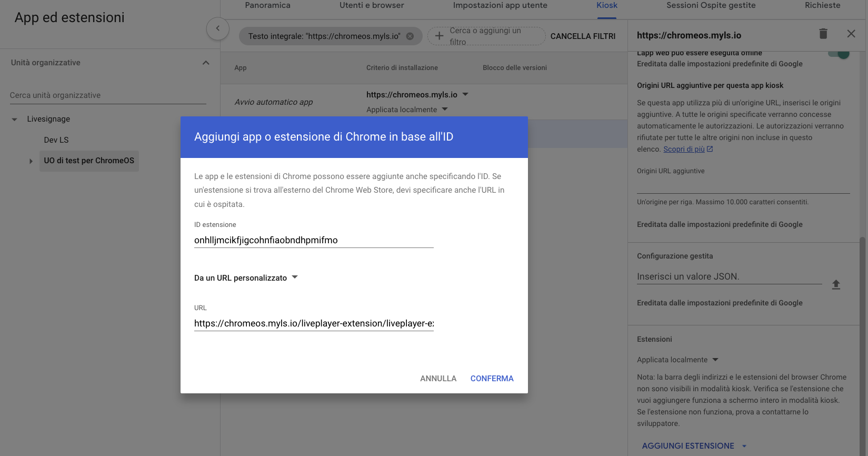Open the Impostazioni app utente tab
The width and height of the screenshot is (868, 456).
(500, 5)
